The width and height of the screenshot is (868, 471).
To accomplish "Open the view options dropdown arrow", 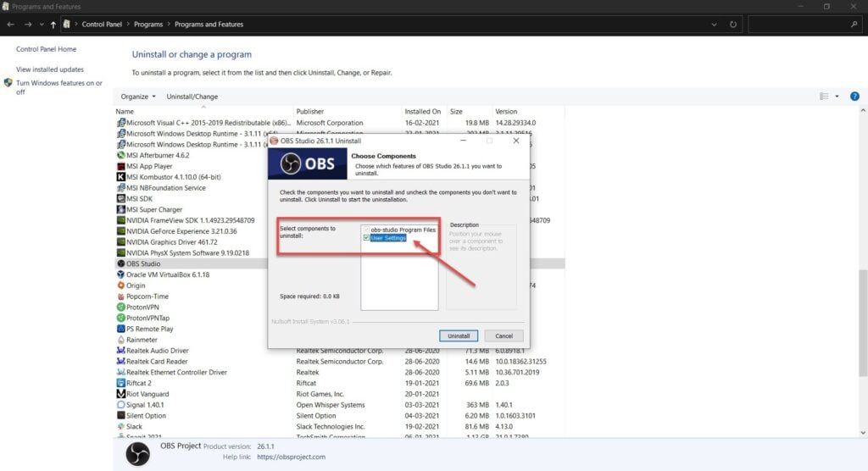I will (x=837, y=97).
